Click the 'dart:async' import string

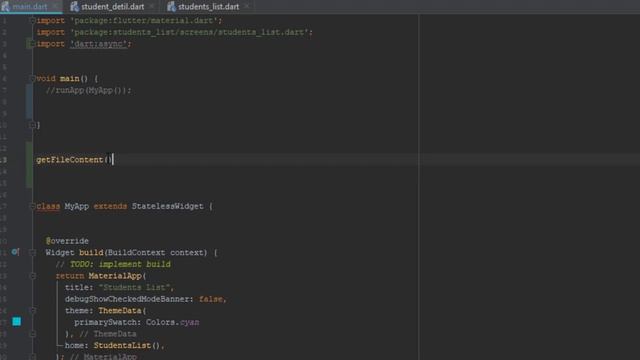99,44
